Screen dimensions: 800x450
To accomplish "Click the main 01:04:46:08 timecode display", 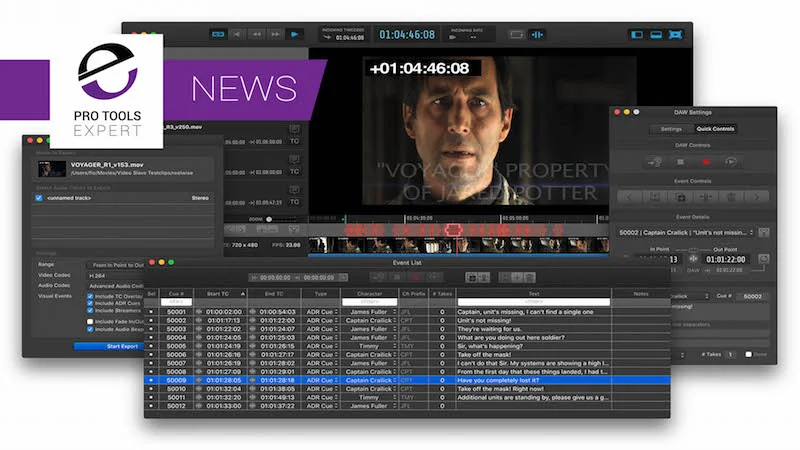I will click(407, 35).
